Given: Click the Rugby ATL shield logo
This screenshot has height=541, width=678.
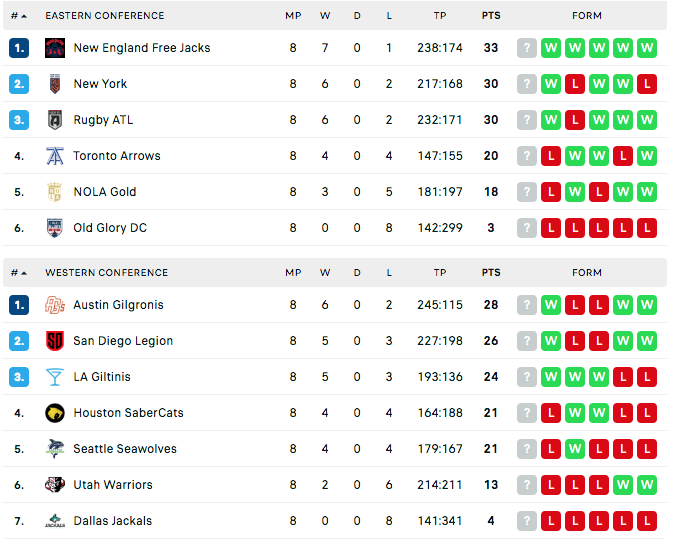Looking at the screenshot, I should coord(55,120).
